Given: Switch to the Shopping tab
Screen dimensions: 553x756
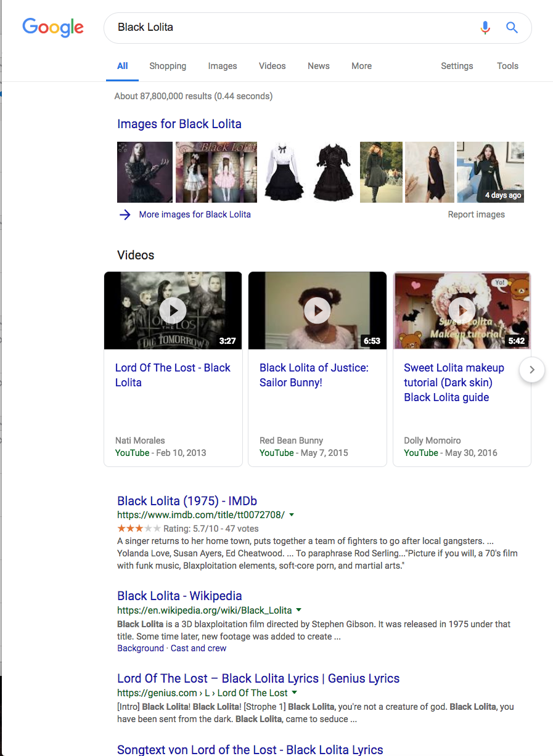Looking at the screenshot, I should point(168,66).
